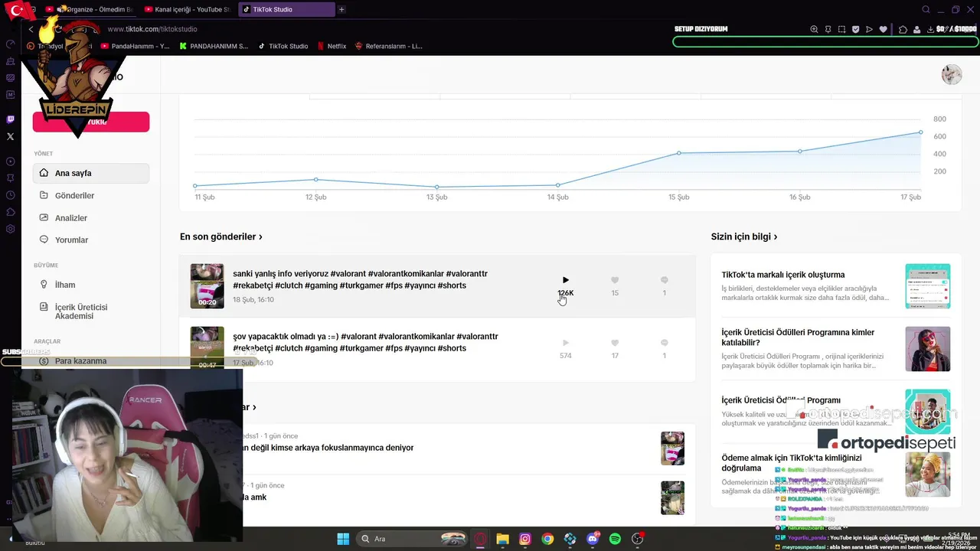Open thumbnail of 'şov yapacaktık olmadı ya' post
Image resolution: width=980 pixels, height=551 pixels.
207,348
